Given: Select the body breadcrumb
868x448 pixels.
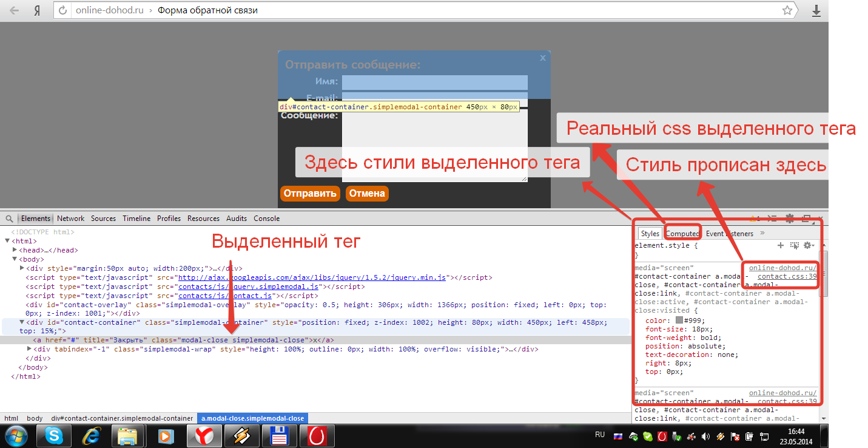Looking at the screenshot, I should [35, 418].
